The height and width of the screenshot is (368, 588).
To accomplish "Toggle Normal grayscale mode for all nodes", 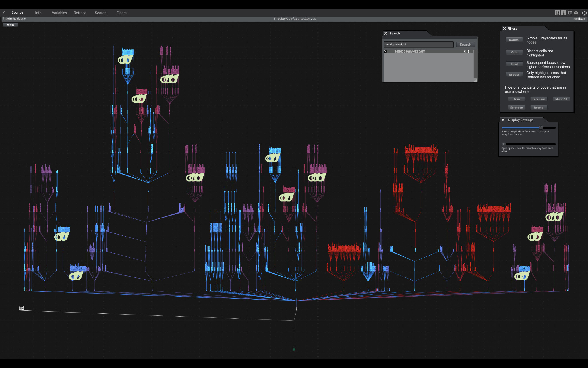I will click(x=514, y=40).
